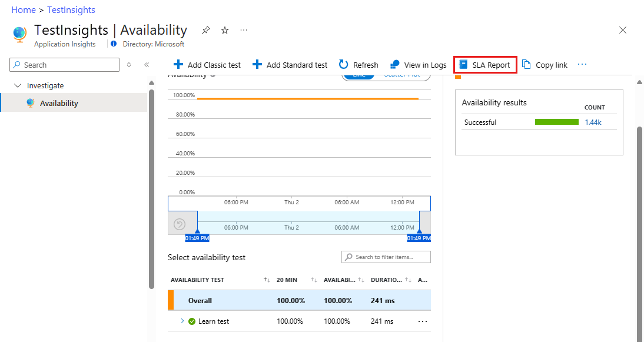The width and height of the screenshot is (644, 342).
Task: Copy link using the toolbar copy icon
Action: pos(527,65)
